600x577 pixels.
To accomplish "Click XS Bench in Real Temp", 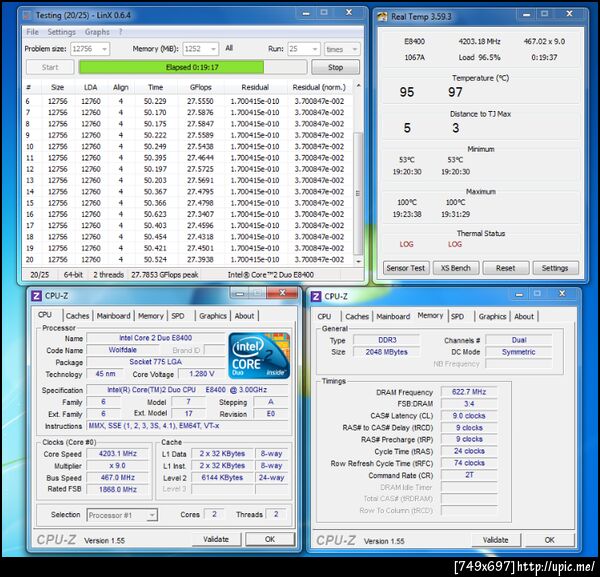I will pyautogui.click(x=456, y=268).
